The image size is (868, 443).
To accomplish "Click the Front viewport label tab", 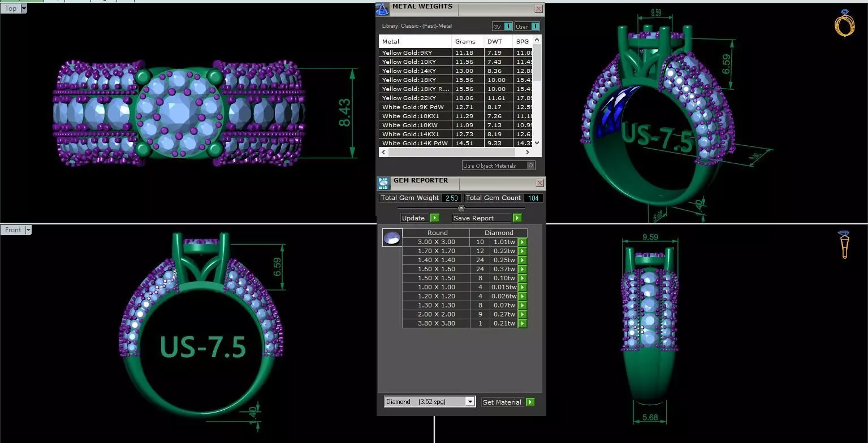I will 13,230.
